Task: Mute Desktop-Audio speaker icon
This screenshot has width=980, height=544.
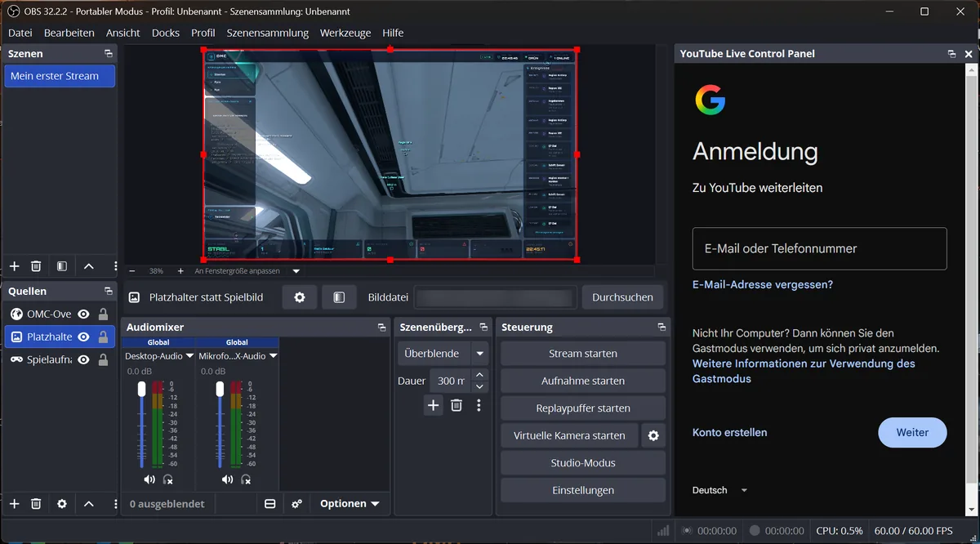Action: point(149,479)
